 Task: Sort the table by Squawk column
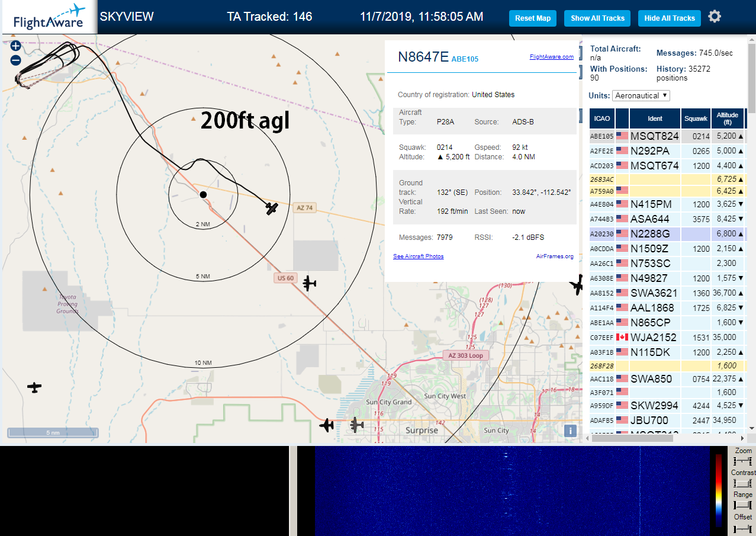tap(696, 118)
